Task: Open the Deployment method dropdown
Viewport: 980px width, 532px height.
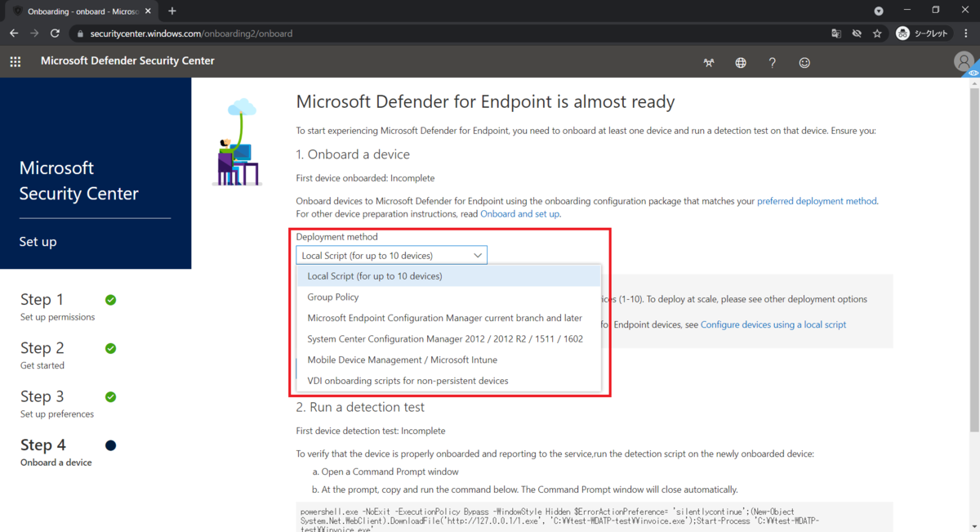Action: (x=391, y=255)
